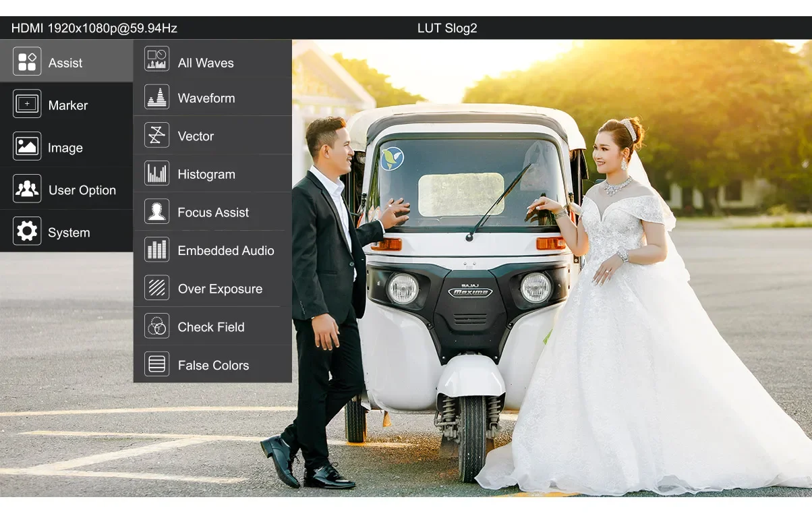Image resolution: width=812 pixels, height=516 pixels.
Task: Click the Vector scope icon
Action: coord(157,136)
